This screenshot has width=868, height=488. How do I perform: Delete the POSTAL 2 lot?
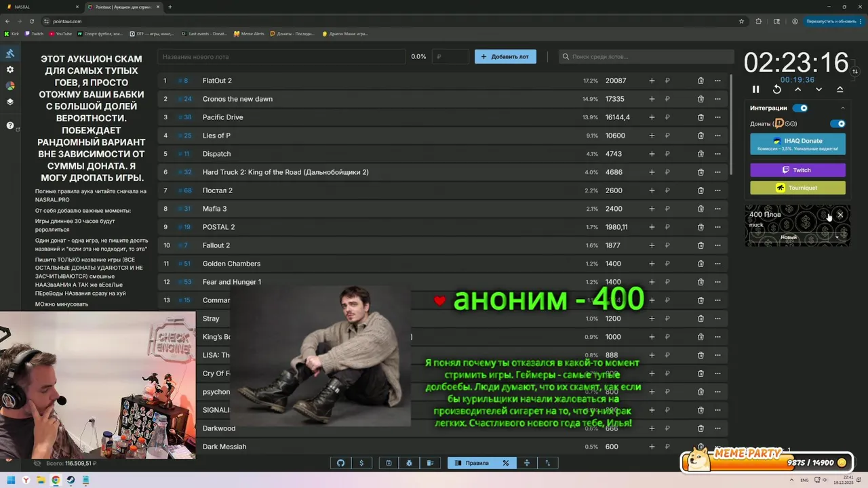(x=701, y=227)
